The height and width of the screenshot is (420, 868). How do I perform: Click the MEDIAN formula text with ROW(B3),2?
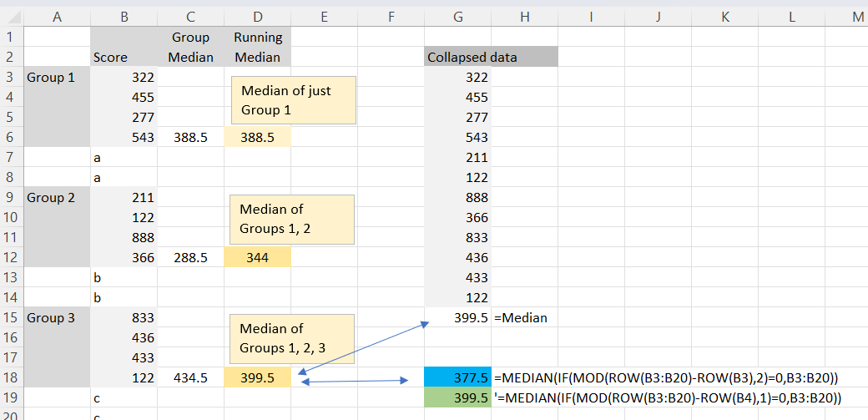(x=667, y=378)
